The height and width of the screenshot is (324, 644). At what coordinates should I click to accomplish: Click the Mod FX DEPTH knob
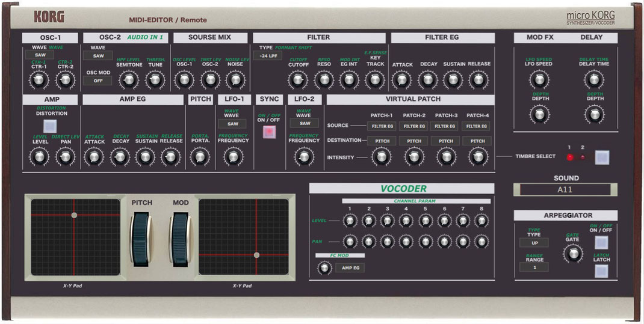tap(539, 115)
